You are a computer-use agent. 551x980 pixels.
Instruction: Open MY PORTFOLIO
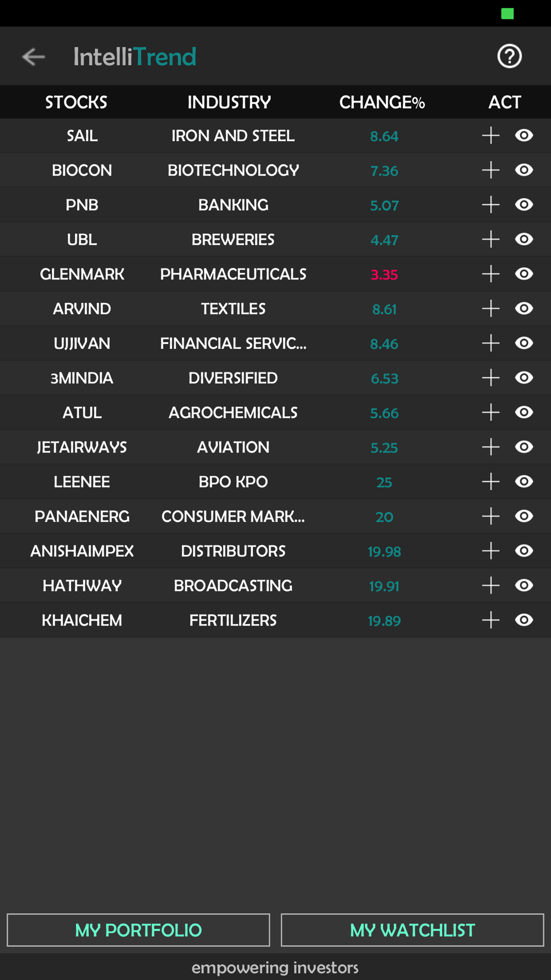tap(138, 930)
